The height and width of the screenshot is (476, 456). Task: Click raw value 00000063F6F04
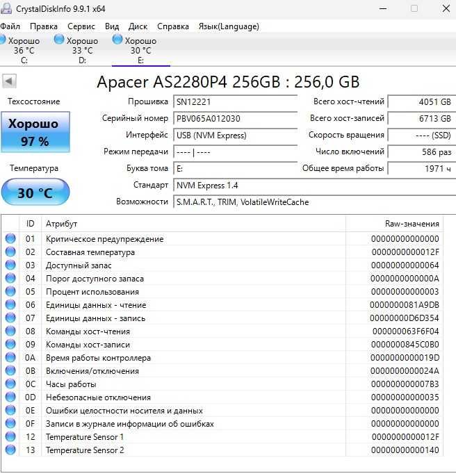[405, 331]
